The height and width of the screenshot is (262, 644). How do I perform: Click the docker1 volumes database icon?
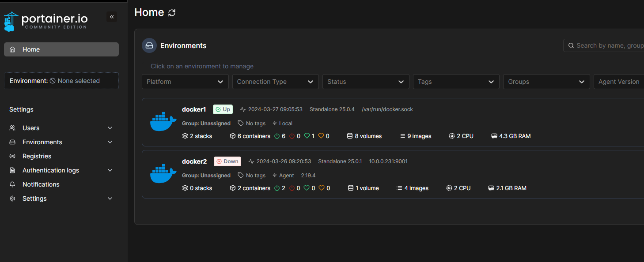pos(350,136)
